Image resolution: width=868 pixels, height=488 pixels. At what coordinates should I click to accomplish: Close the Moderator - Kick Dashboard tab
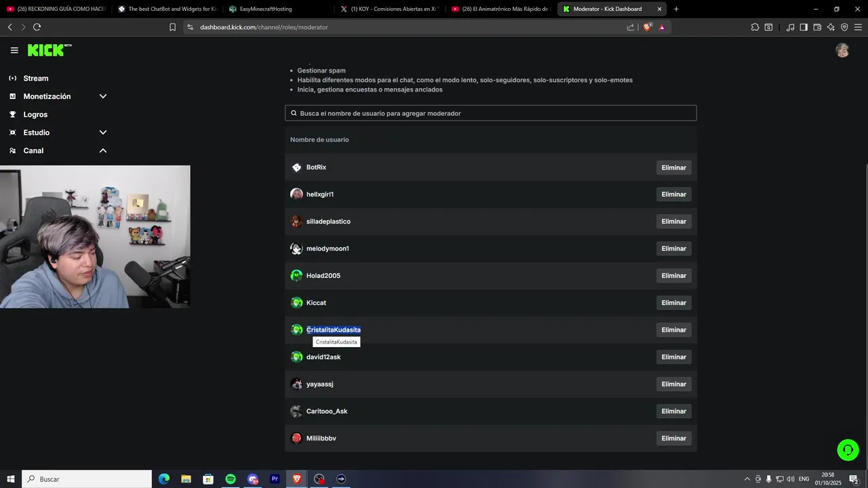pyautogui.click(x=659, y=9)
